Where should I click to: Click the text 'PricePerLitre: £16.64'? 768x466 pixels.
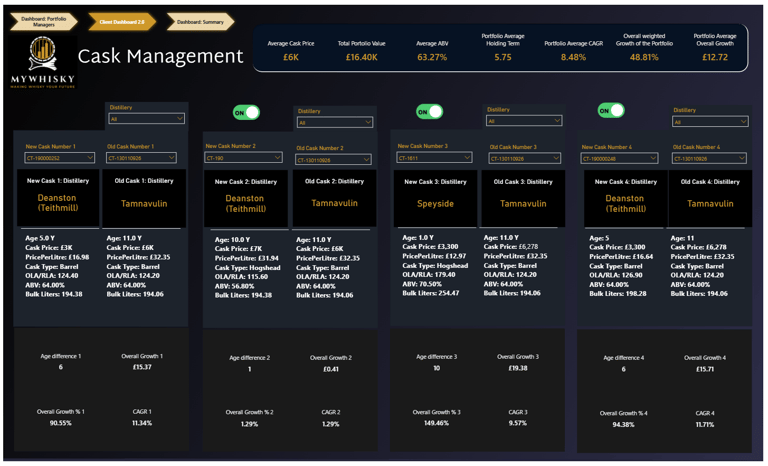(621, 256)
